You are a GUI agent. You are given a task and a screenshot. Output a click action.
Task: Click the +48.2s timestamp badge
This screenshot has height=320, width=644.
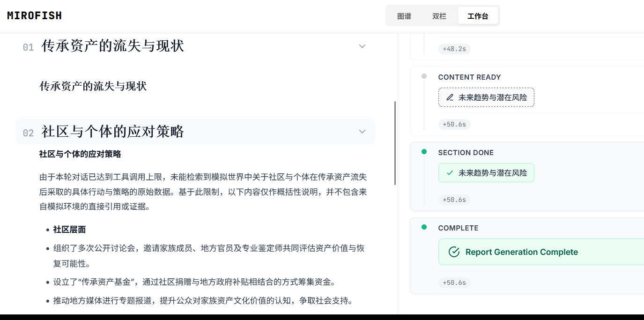454,49
